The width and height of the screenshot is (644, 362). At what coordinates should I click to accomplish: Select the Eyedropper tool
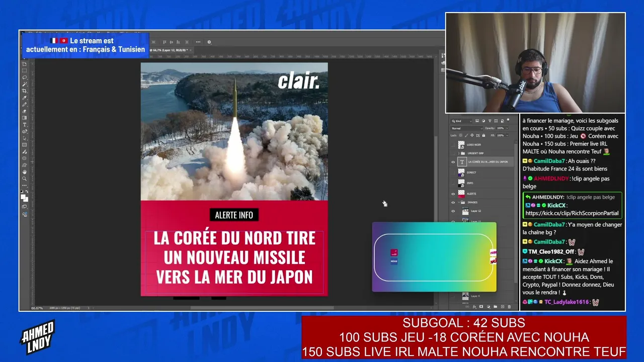click(x=24, y=98)
